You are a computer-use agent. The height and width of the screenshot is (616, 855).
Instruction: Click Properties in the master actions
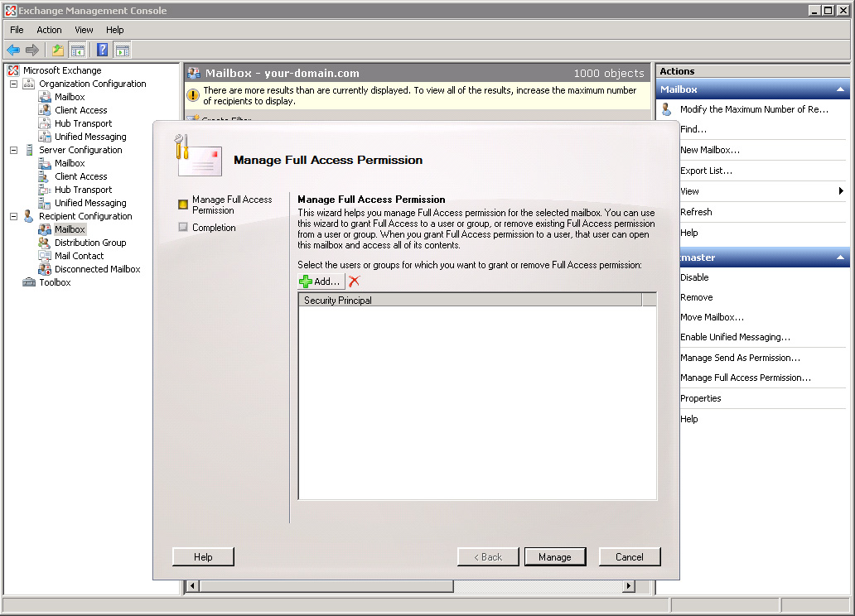click(700, 398)
